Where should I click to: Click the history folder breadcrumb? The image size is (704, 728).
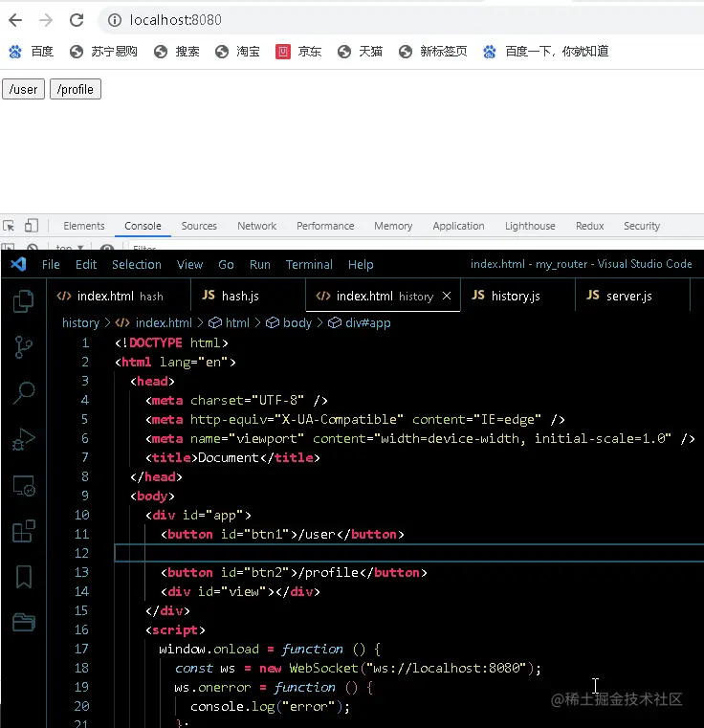[x=80, y=322]
